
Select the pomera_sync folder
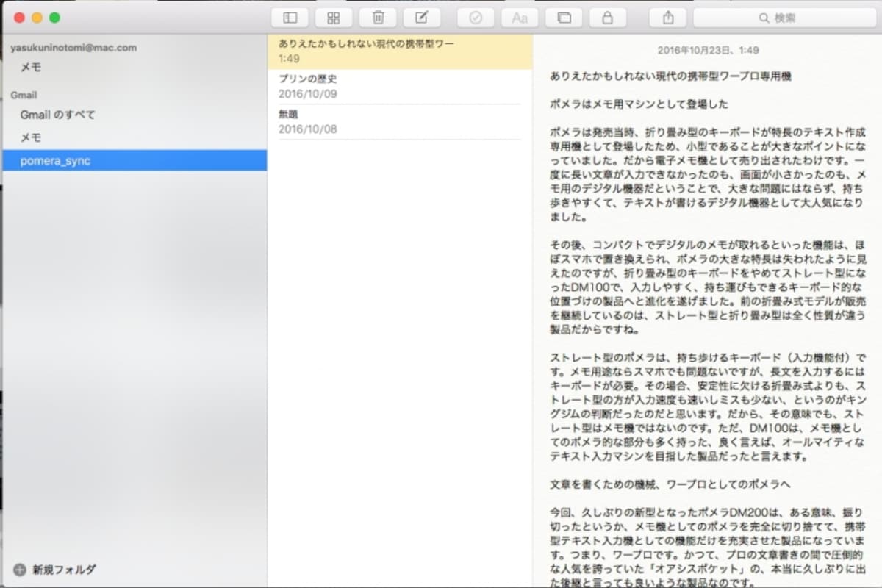[x=135, y=160]
